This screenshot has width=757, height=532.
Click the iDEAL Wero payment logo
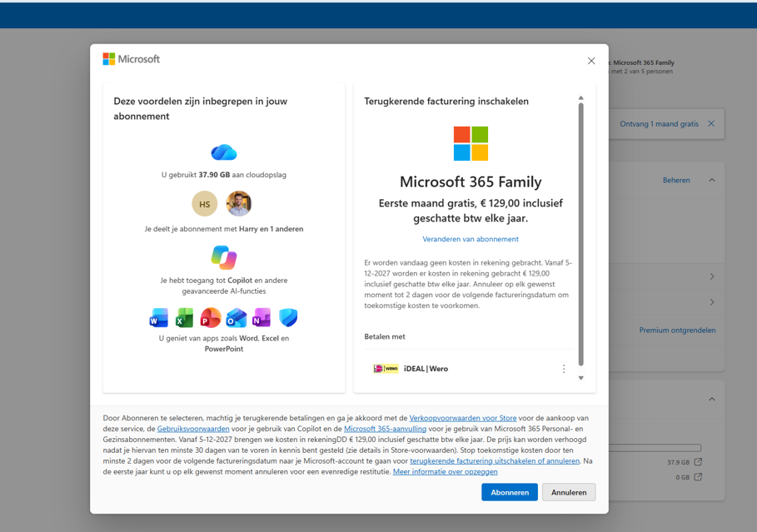pos(386,369)
